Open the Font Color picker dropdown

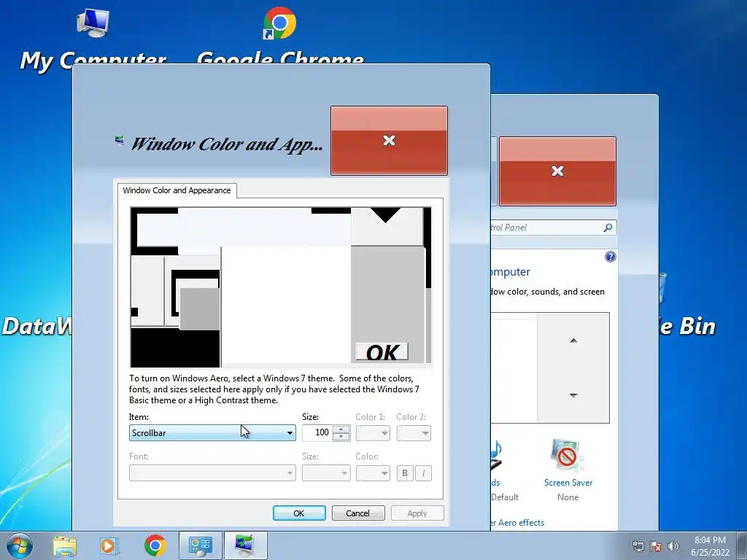373,472
